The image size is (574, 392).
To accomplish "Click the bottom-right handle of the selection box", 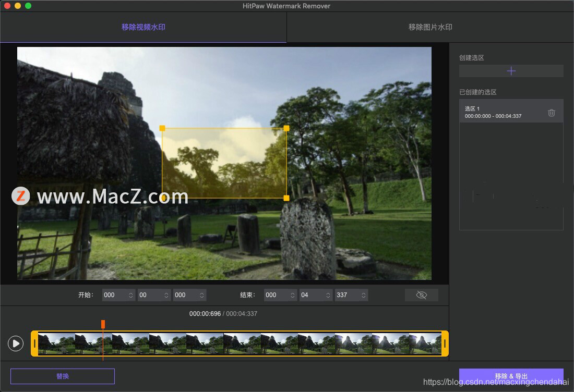I will click(x=286, y=198).
